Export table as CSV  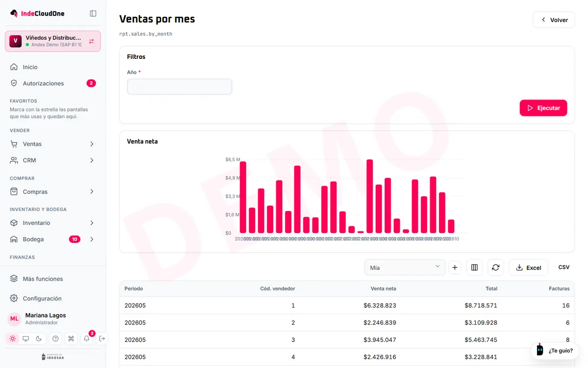[x=564, y=267]
